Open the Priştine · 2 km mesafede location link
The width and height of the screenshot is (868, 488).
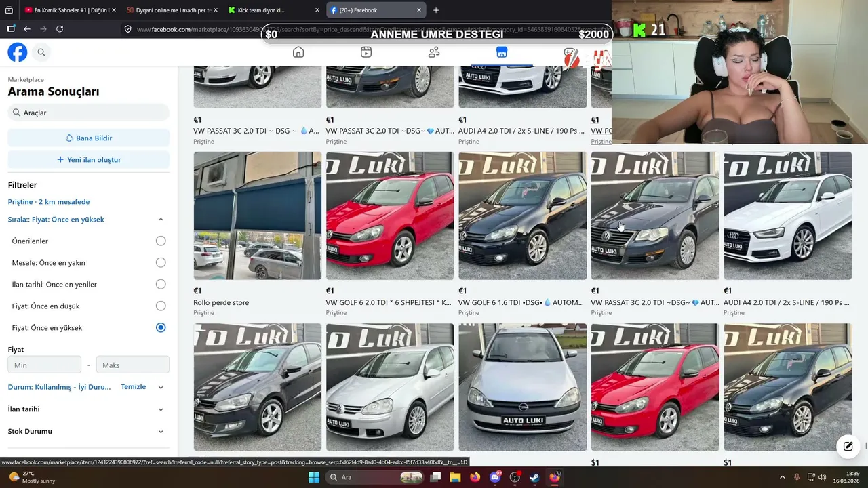click(x=49, y=201)
